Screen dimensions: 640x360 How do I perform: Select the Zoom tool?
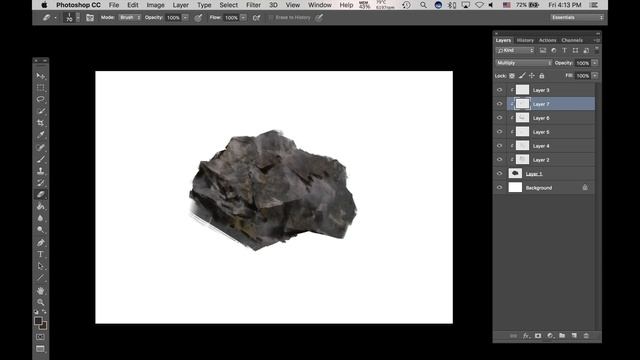(x=40, y=302)
